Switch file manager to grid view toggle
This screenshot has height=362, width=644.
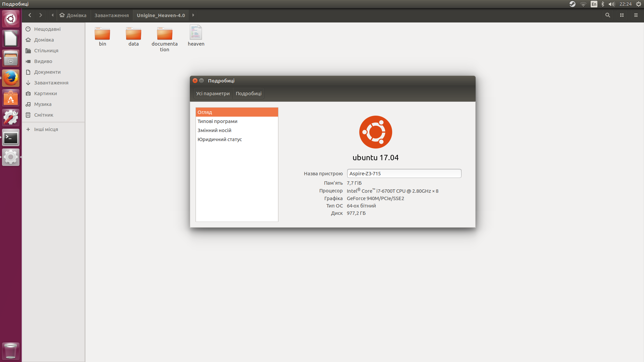click(x=622, y=15)
